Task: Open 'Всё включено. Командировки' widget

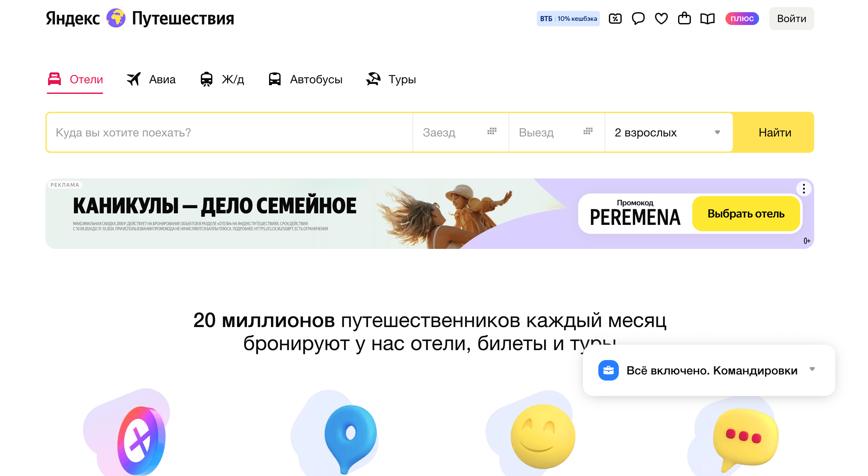Action: tap(709, 370)
